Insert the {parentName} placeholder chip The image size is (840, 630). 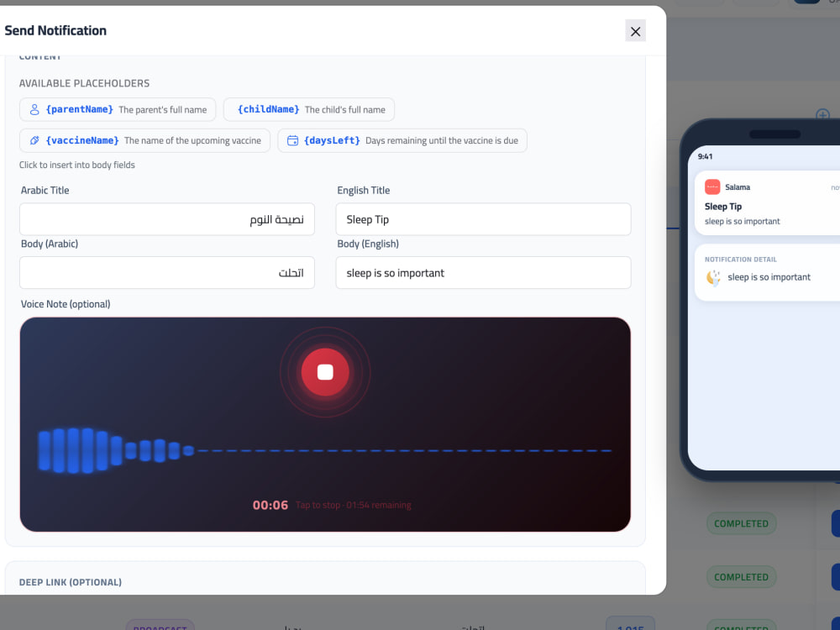tap(118, 109)
